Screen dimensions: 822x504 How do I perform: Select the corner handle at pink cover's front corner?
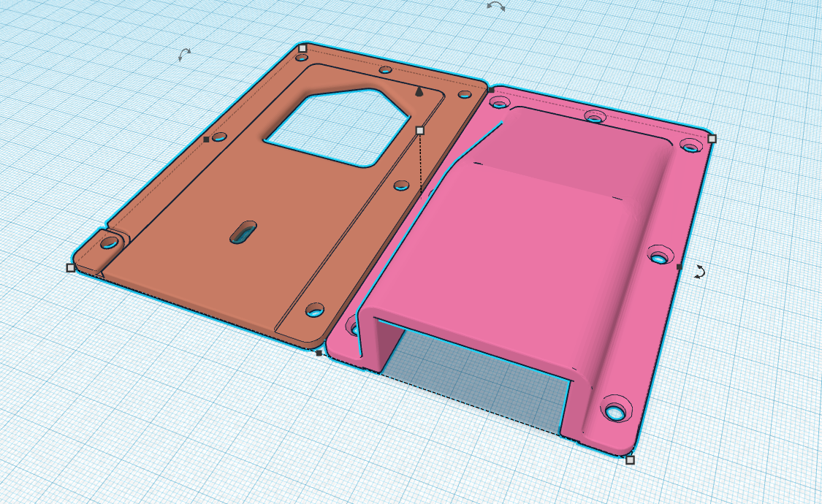coord(630,459)
